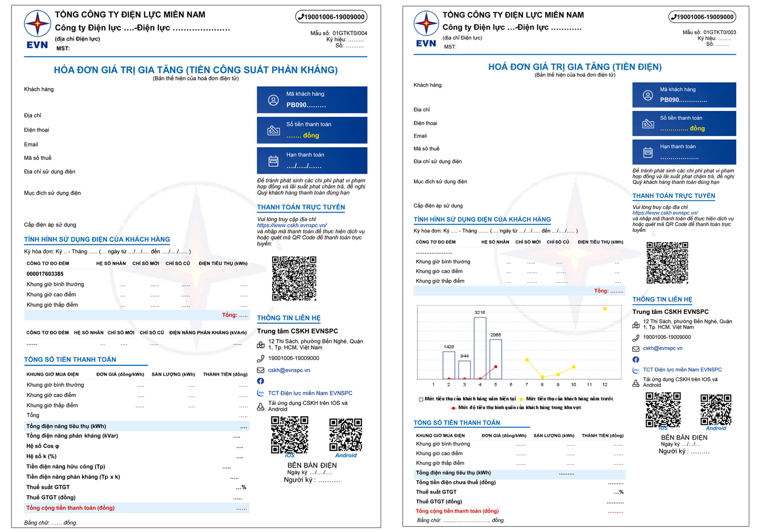This screenshot has height=532, width=760.
Task: Click the Zalo icon on right invoice
Action: [636, 370]
